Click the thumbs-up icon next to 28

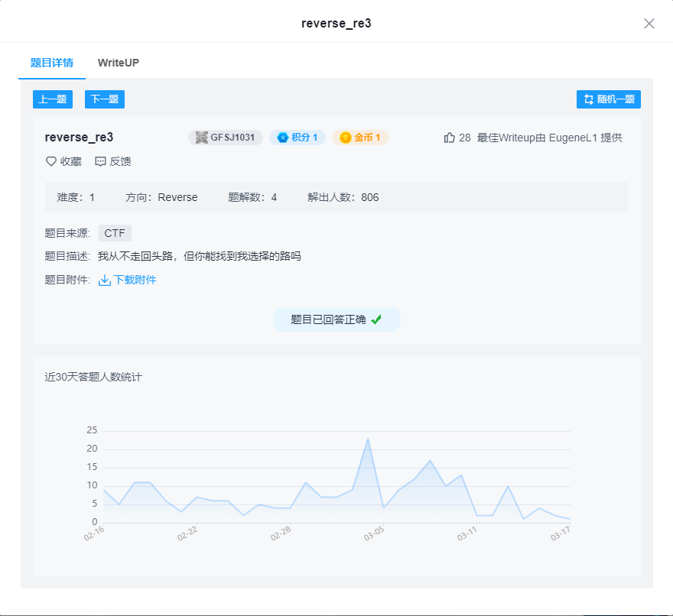pos(450,138)
